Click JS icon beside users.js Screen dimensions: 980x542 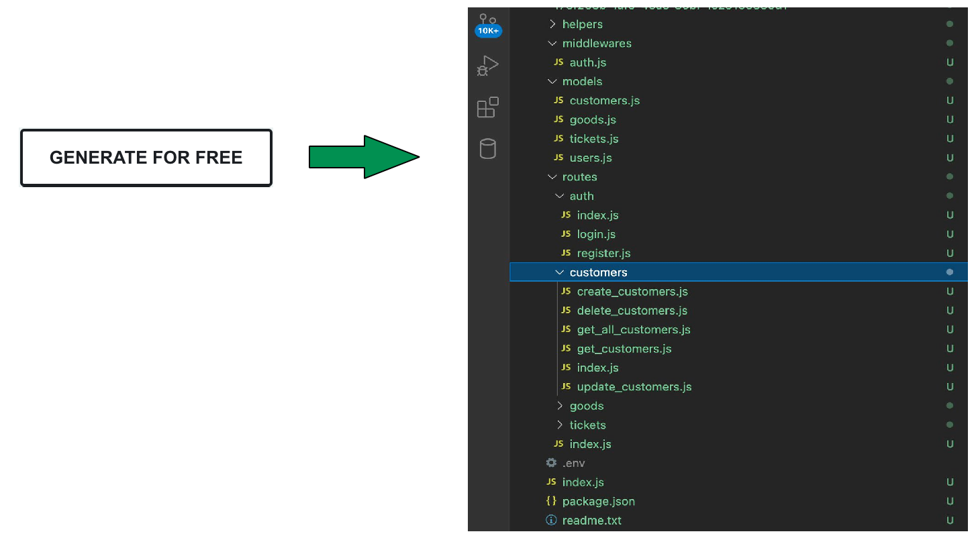point(558,158)
